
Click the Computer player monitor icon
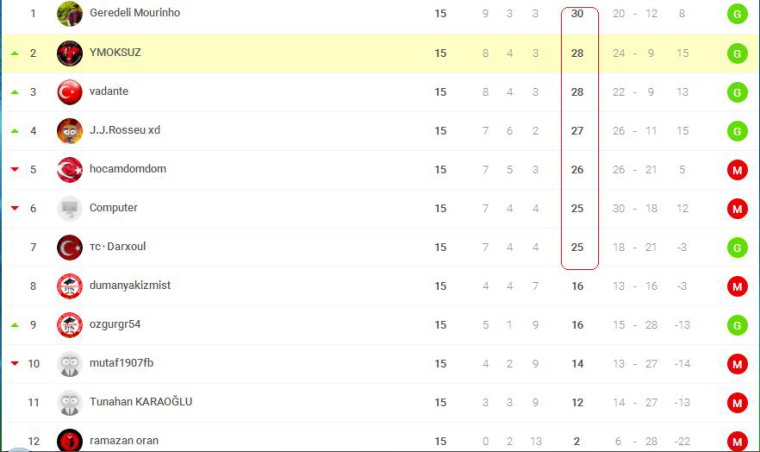click(x=69, y=208)
